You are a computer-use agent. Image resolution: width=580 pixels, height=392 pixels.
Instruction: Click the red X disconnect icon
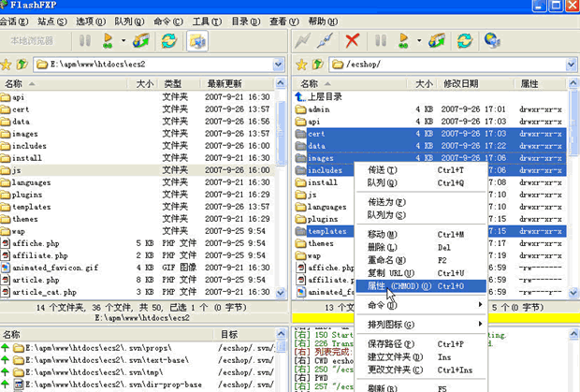pyautogui.click(x=352, y=40)
